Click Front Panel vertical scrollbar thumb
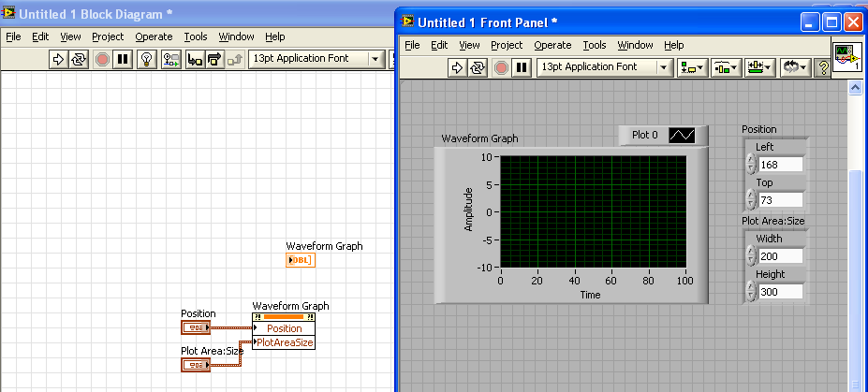This screenshot has width=868, height=392. [855, 279]
